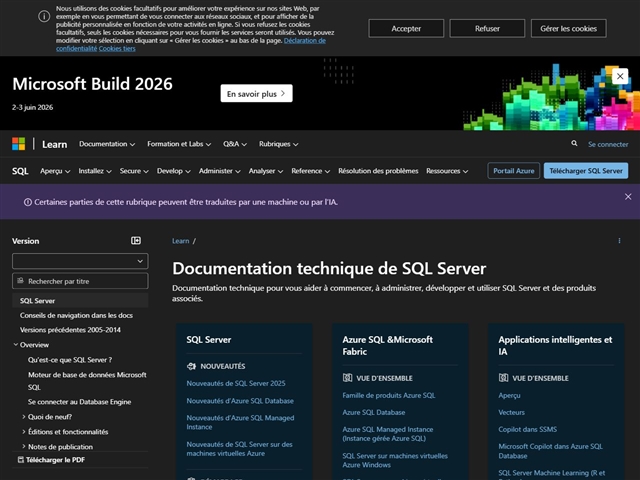
Task: Open the Azure SQL Database link
Action: (373, 412)
